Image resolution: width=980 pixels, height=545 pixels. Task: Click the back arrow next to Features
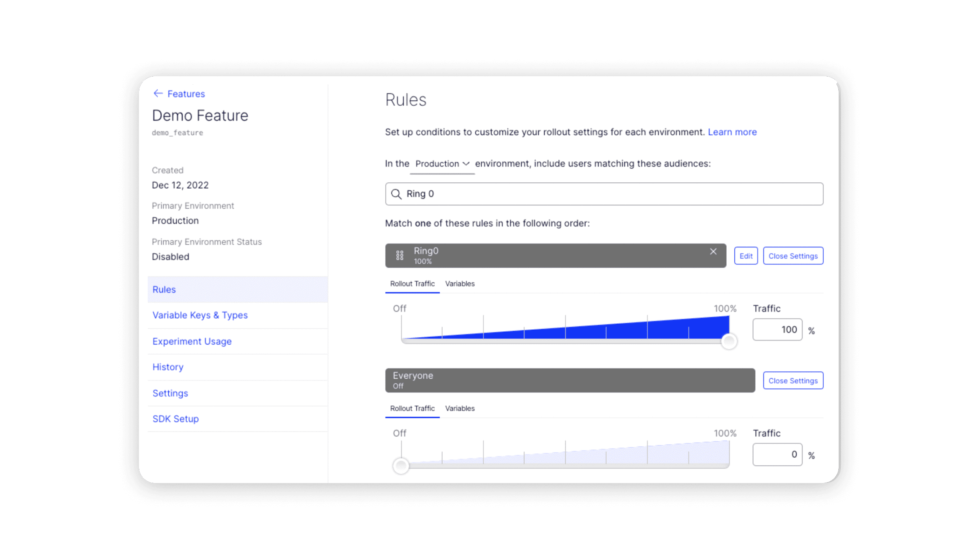158,93
